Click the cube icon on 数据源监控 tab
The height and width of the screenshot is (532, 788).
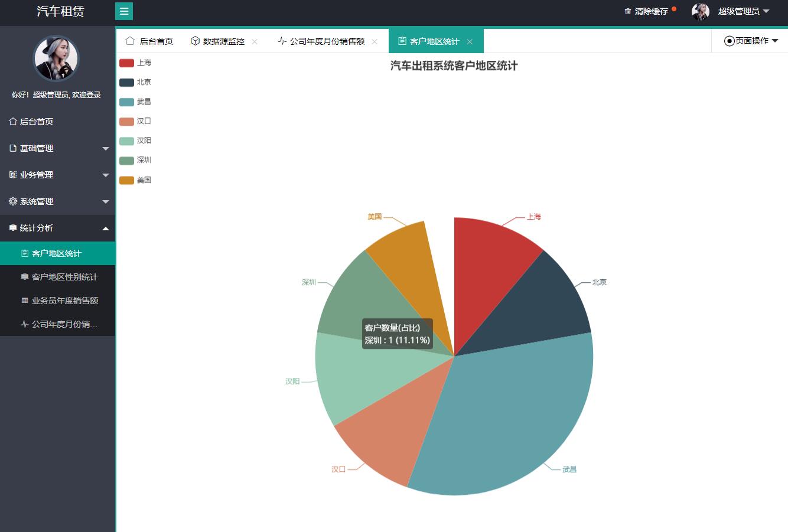[x=195, y=41]
